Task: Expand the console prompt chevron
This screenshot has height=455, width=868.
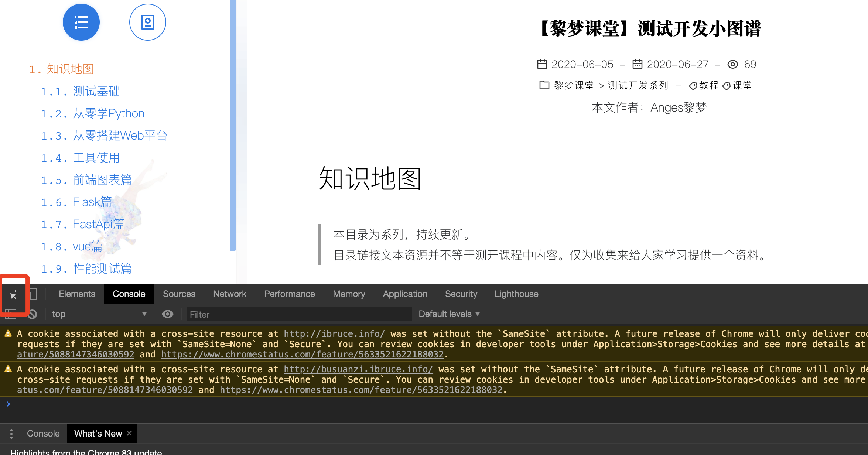Action: pyautogui.click(x=8, y=404)
